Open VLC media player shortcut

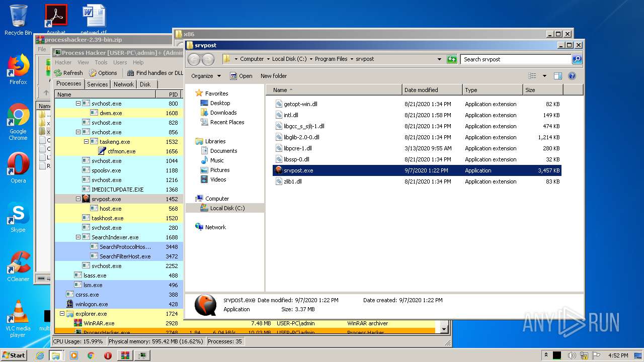click(18, 319)
